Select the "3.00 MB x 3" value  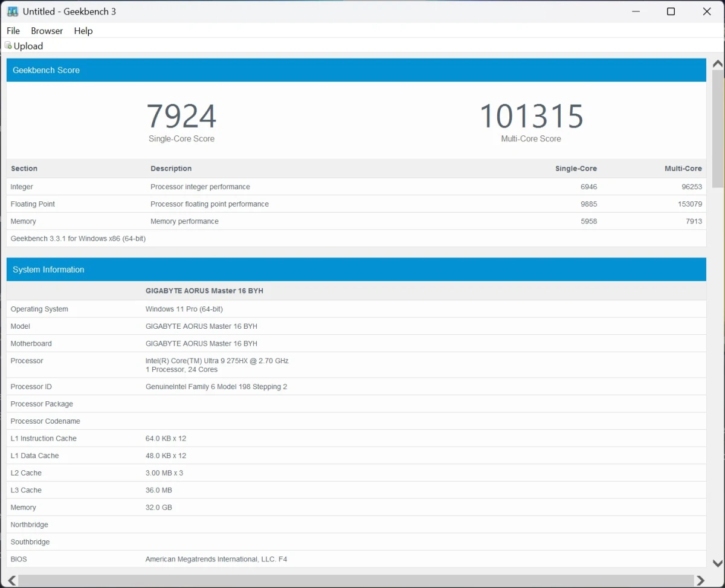pos(164,473)
